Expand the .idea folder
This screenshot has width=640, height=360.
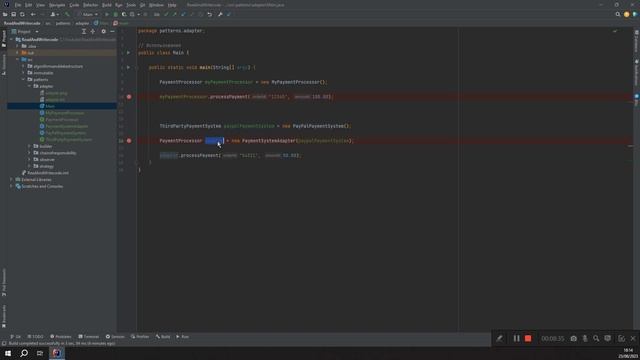tap(18, 46)
